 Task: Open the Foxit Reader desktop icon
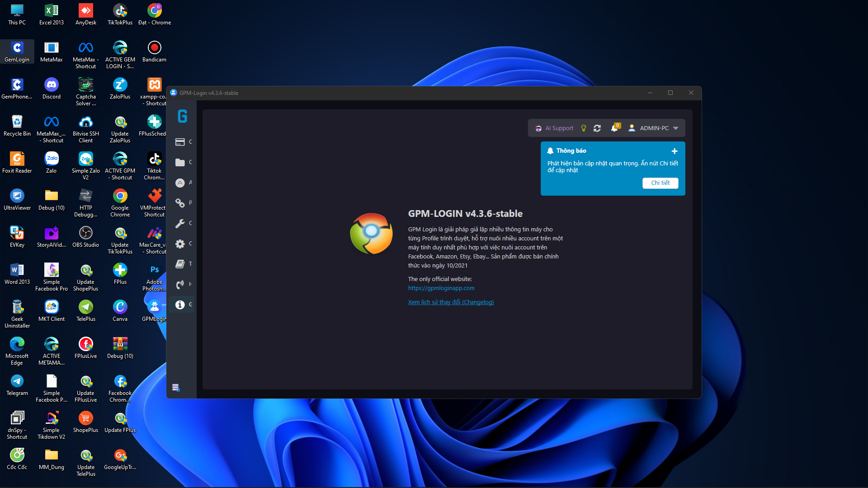17,163
